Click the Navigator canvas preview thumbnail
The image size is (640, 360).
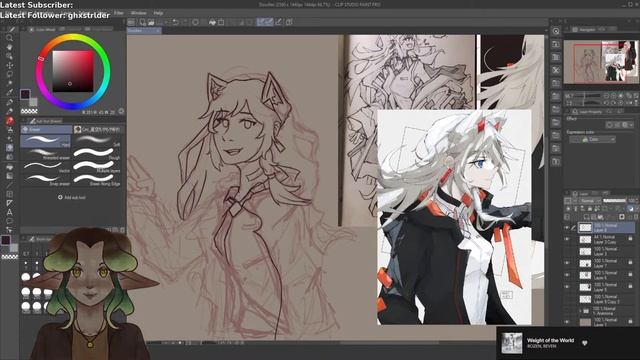pyautogui.click(x=601, y=62)
